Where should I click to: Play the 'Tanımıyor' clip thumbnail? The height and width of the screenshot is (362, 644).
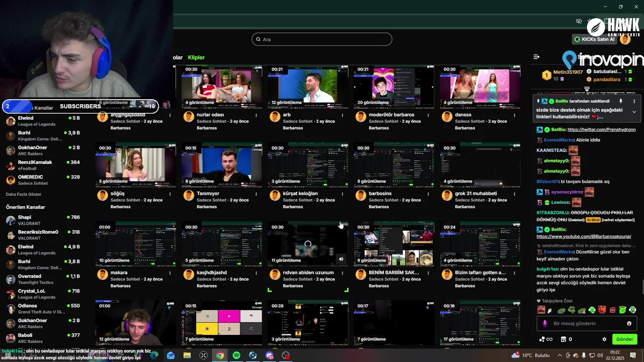click(221, 164)
